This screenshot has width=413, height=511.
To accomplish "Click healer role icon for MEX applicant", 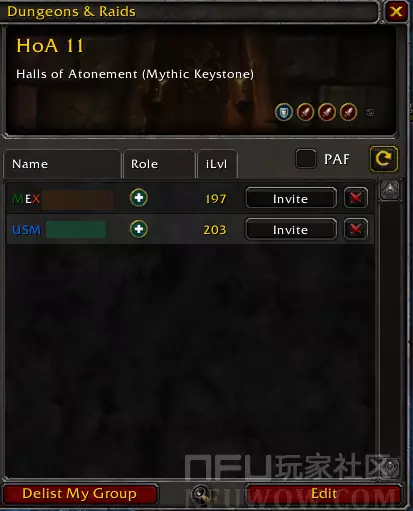I will [x=139, y=198].
